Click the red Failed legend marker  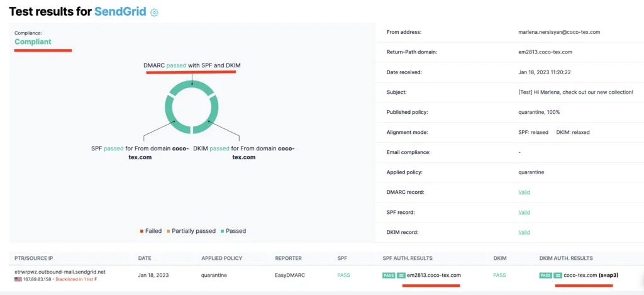(142, 231)
